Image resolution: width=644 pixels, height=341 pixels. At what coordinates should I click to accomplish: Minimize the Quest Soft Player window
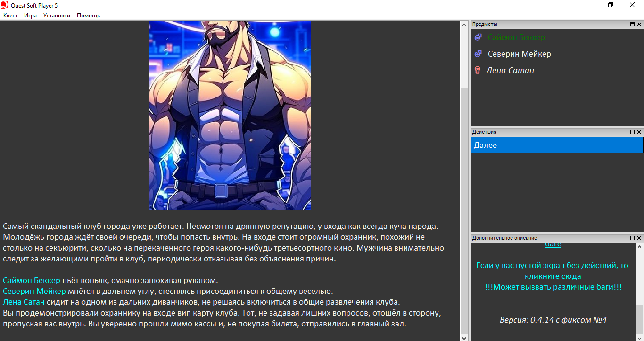click(x=589, y=5)
